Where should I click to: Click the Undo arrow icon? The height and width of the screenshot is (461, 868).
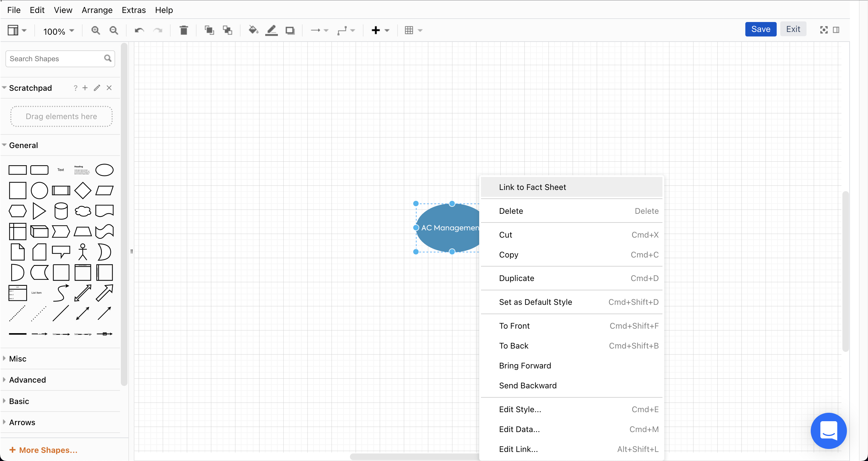pyautogui.click(x=139, y=30)
